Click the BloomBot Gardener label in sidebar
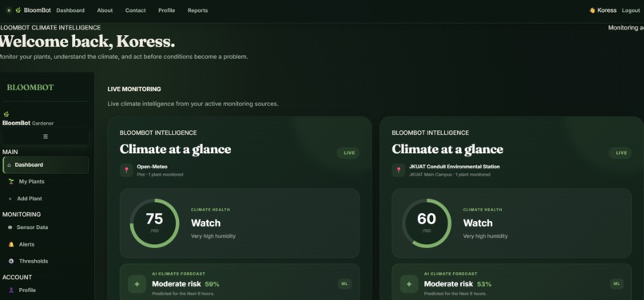Image resolution: width=644 pixels, height=300 pixels. click(28, 123)
